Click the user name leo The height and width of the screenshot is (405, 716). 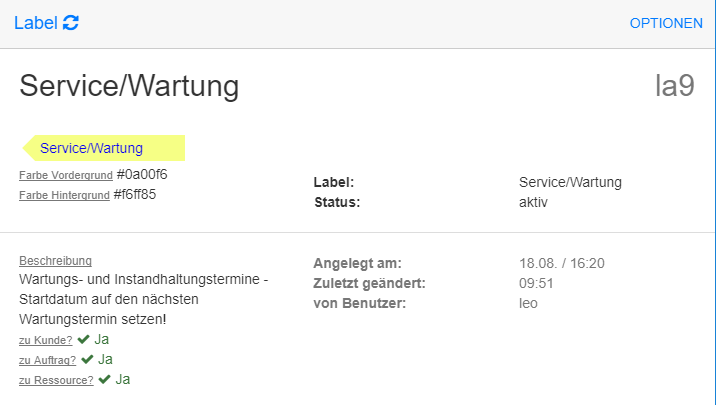[528, 303]
